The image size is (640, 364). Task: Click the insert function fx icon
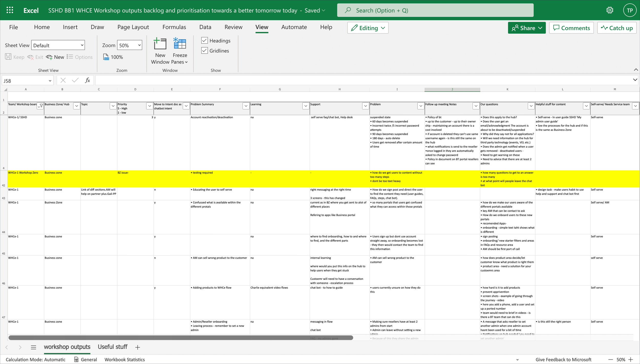[87, 80]
